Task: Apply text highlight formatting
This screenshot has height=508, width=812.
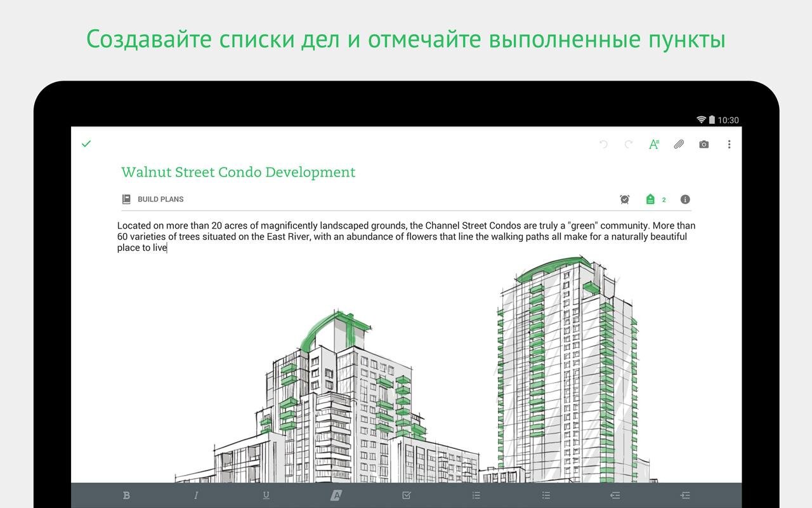Action: (x=336, y=495)
